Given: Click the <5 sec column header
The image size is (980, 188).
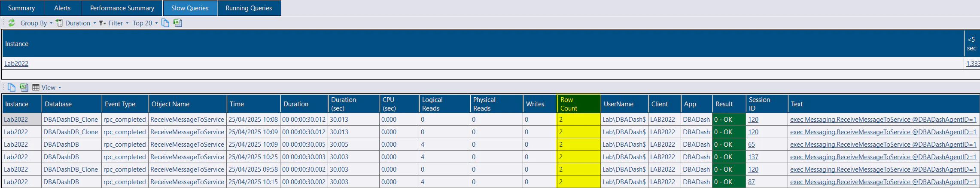Looking at the screenshot, I should [972, 43].
